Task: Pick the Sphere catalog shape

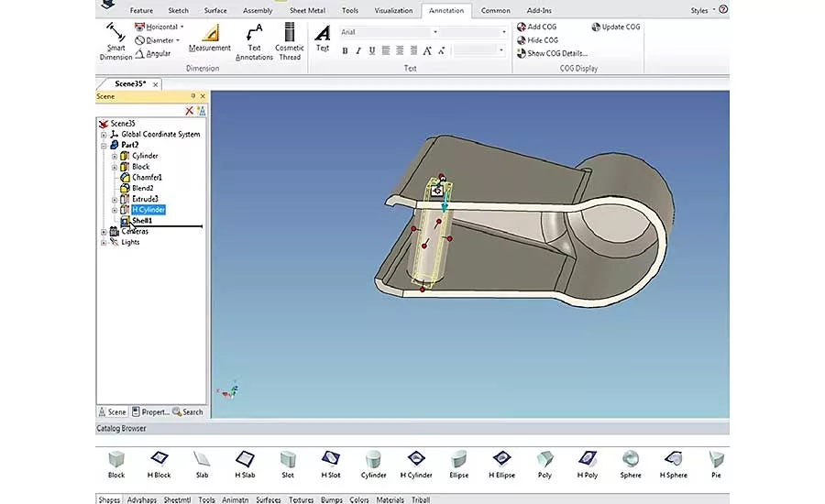Action: point(631,465)
